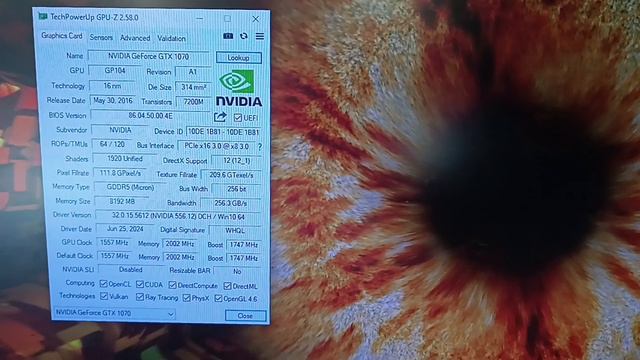Switch to the Graphics Card tab
This screenshot has width=640, height=360.
click(62, 36)
